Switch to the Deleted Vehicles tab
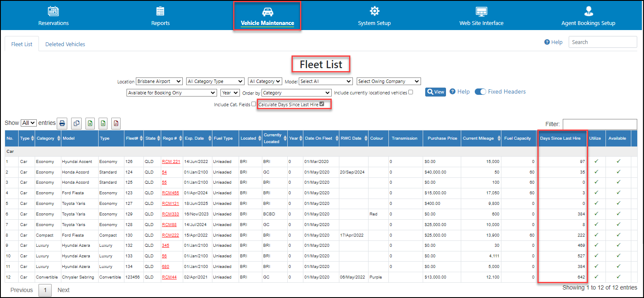This screenshot has height=298, width=644. pos(65,44)
